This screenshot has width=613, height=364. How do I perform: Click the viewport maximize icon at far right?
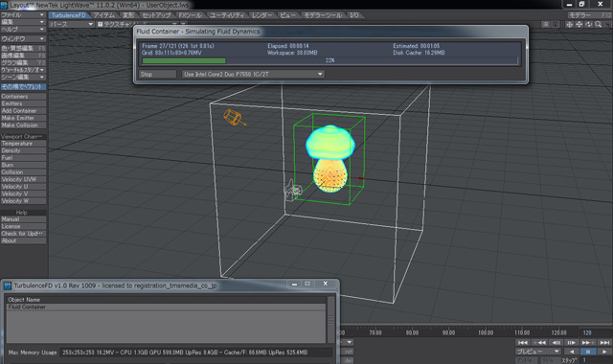pos(608,24)
